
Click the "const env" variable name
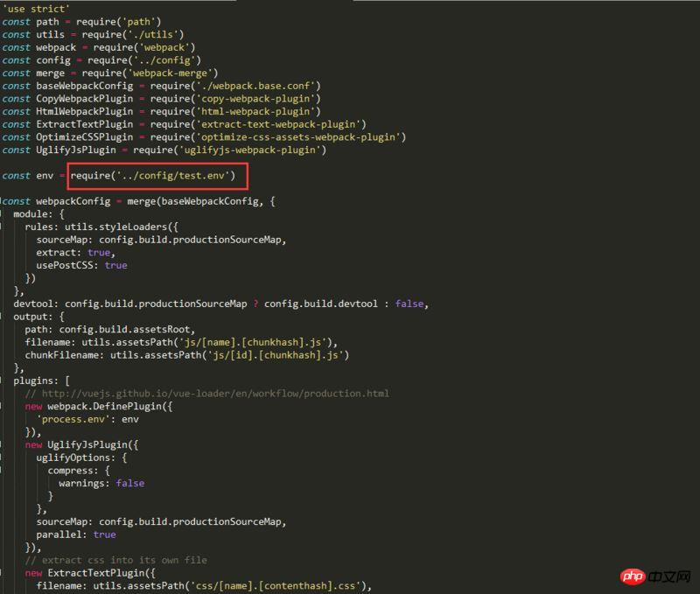45,175
